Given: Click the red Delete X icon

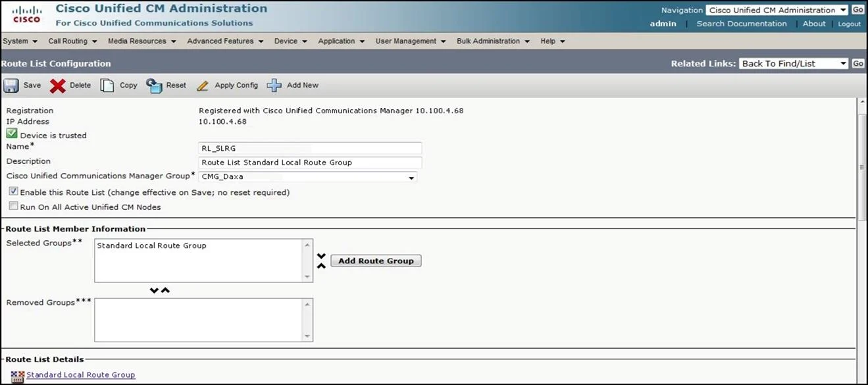Looking at the screenshot, I should 58,86.
